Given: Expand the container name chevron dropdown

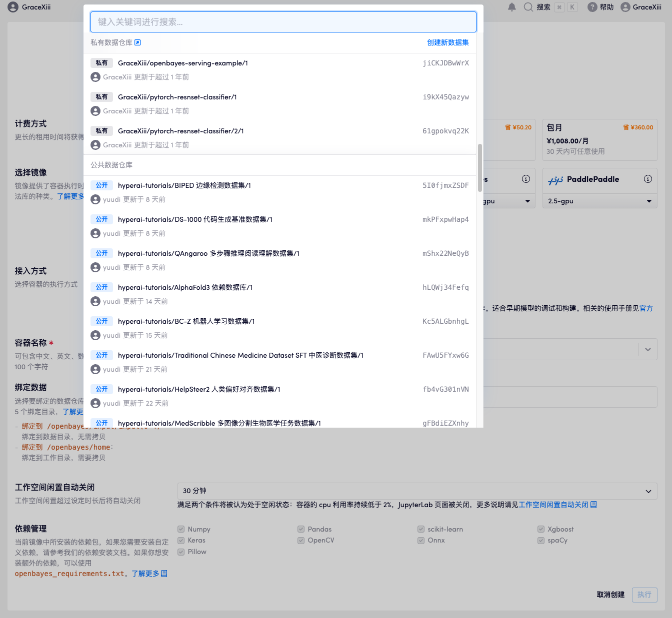Looking at the screenshot, I should 648,349.
